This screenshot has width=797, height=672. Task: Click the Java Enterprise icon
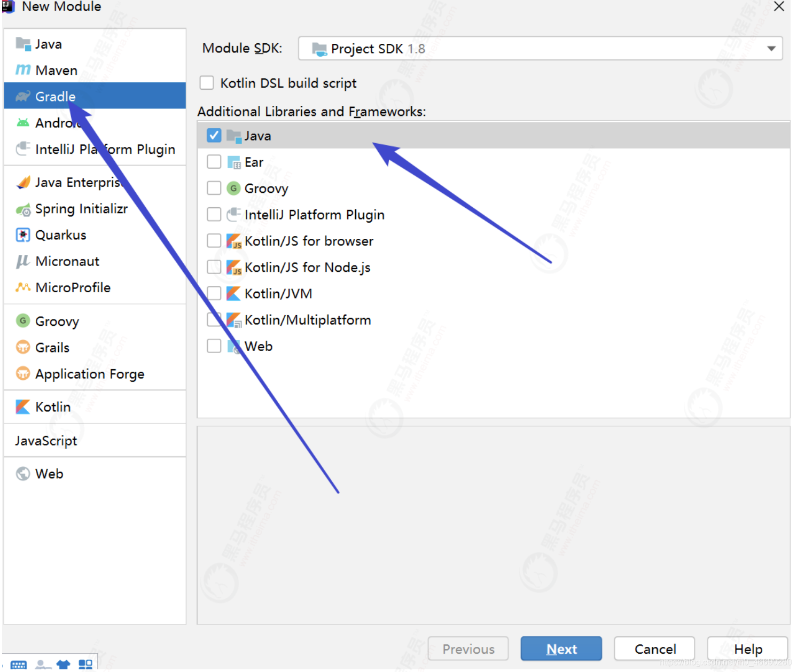(x=23, y=183)
